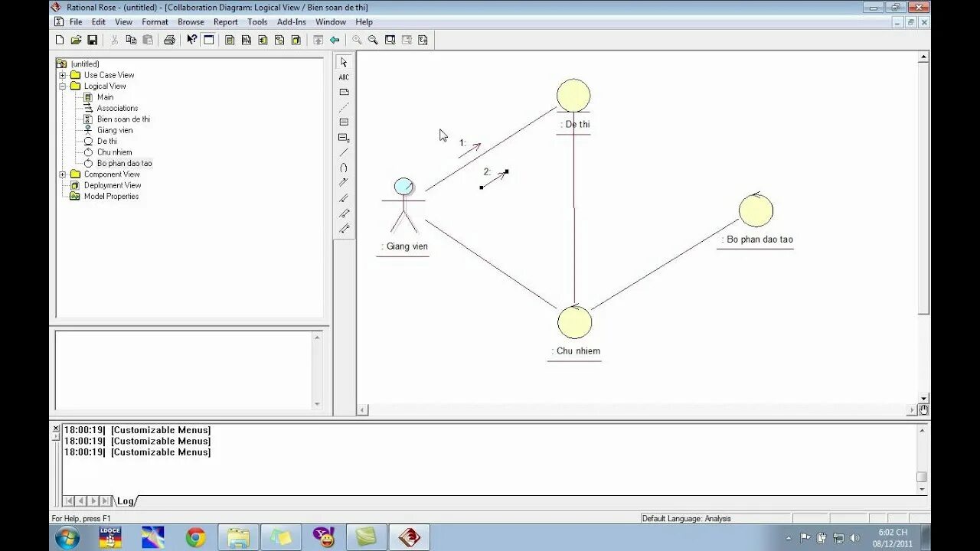Activate the Context Help pointer icon
Viewport: 980px width, 551px height.
(x=191, y=40)
